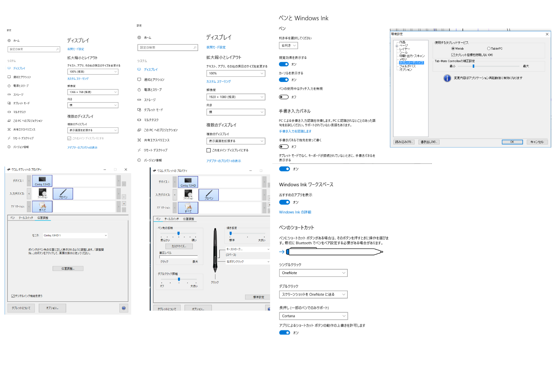
Task: Adjust the ダブルクリック距離 slider
Action: (x=179, y=279)
